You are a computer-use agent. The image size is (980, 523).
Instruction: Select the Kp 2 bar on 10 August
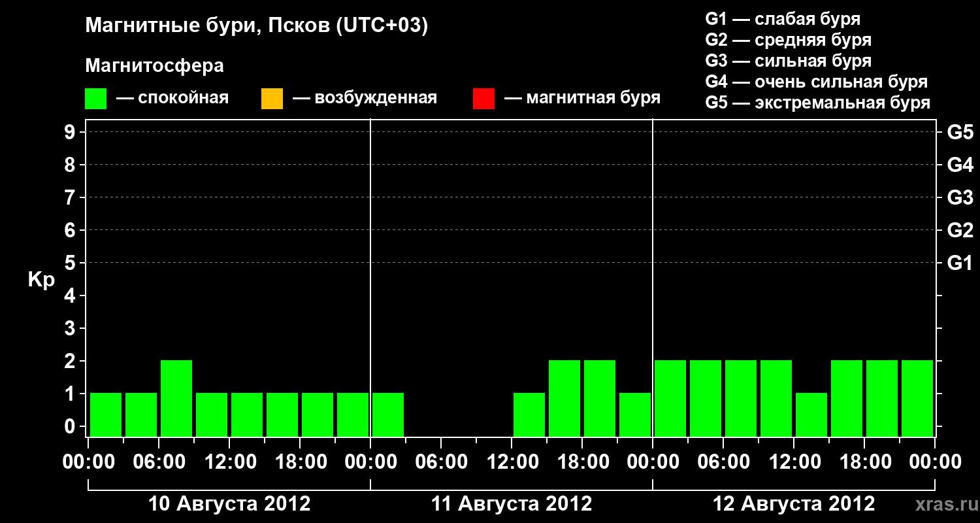[176, 398]
